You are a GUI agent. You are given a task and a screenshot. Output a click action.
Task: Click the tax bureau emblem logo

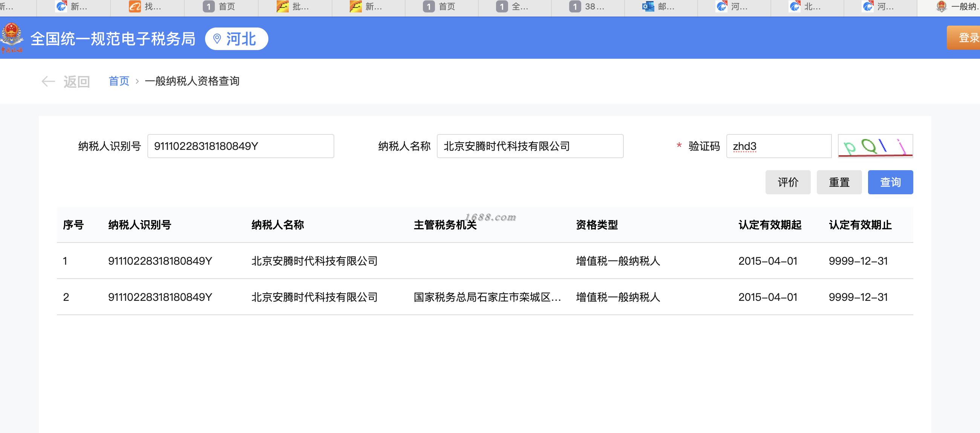(11, 38)
